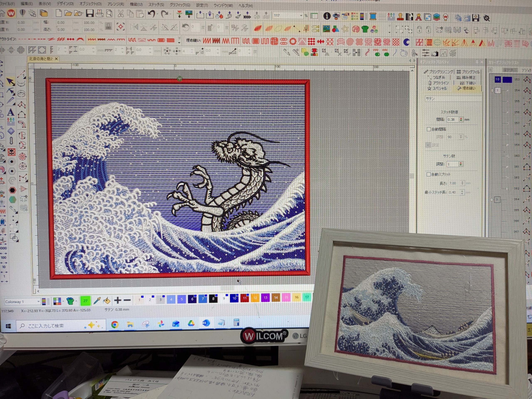Collapse the color object list with double-chevron
The width and height of the screenshot is (532, 399).
coord(490,70)
